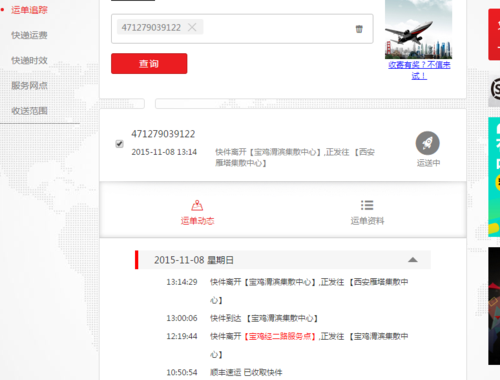Viewport: 500px width, 380px height.
Task: Click the dark advertisement image at bottom right
Action: pyautogui.click(x=494, y=306)
